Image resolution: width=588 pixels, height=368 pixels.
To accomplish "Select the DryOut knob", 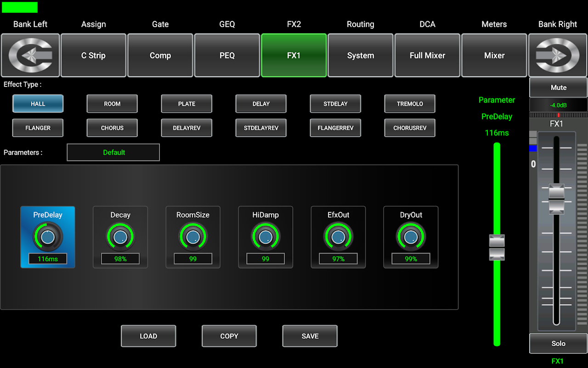I will coord(411,237).
